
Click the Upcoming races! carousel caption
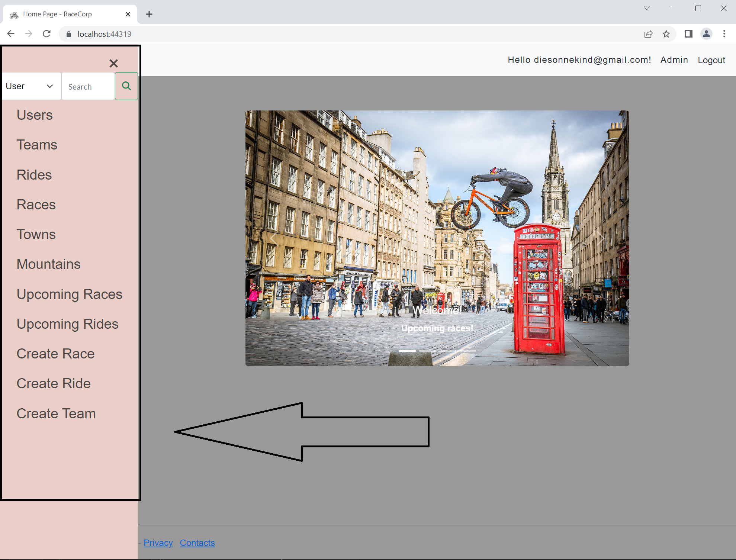437,328
